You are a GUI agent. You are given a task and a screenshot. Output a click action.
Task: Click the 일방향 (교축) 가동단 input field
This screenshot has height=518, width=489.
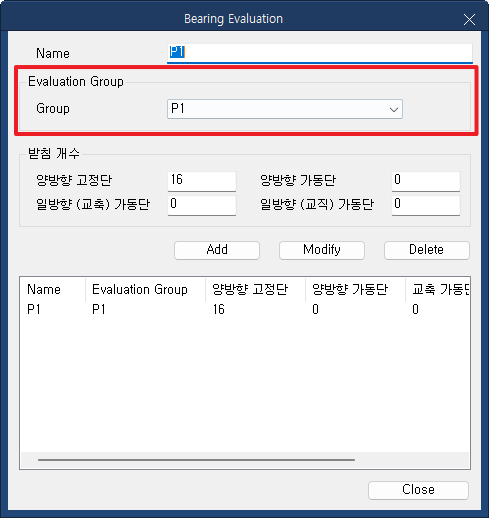[202, 205]
